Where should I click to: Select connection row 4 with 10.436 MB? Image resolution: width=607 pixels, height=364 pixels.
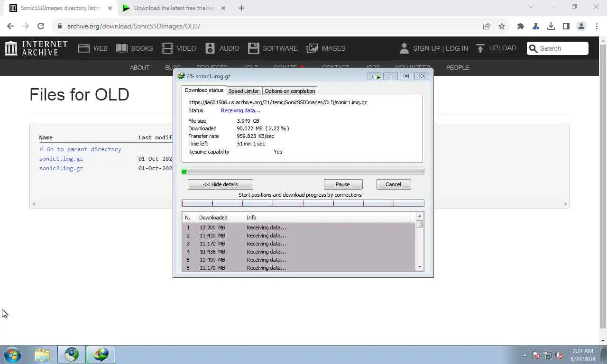tap(298, 252)
